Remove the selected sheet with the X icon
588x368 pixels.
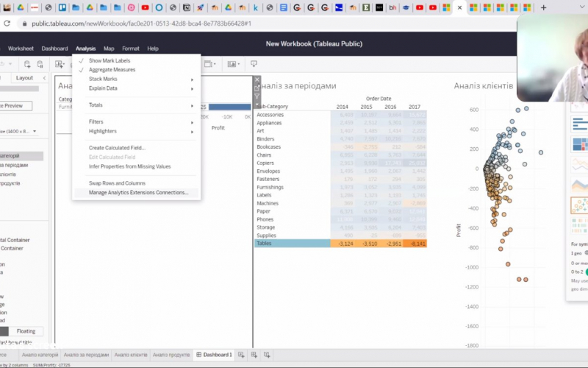coord(257,79)
